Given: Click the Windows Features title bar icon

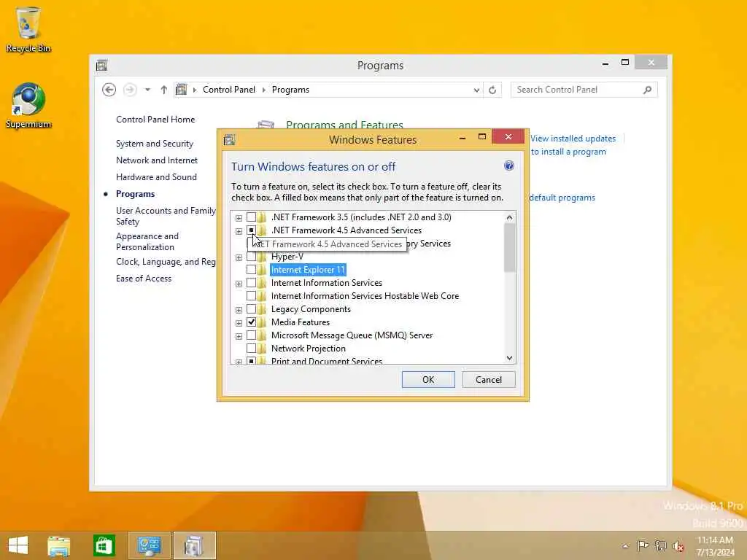Looking at the screenshot, I should [229, 139].
